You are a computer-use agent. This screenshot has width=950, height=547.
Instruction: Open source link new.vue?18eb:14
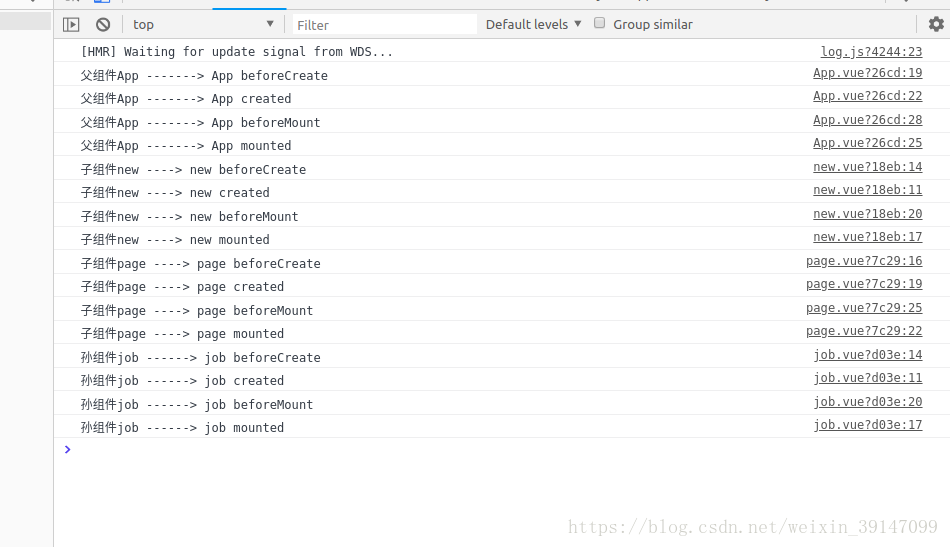click(868, 167)
